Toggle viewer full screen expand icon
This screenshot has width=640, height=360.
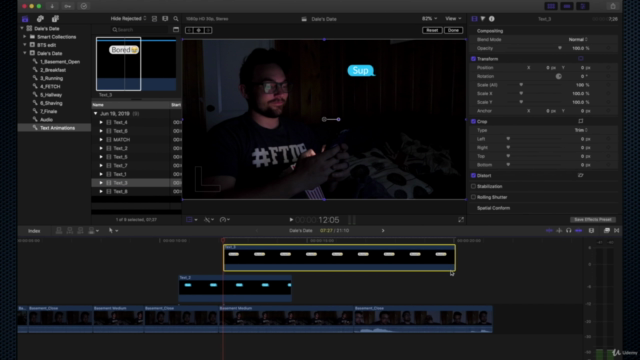tap(461, 220)
